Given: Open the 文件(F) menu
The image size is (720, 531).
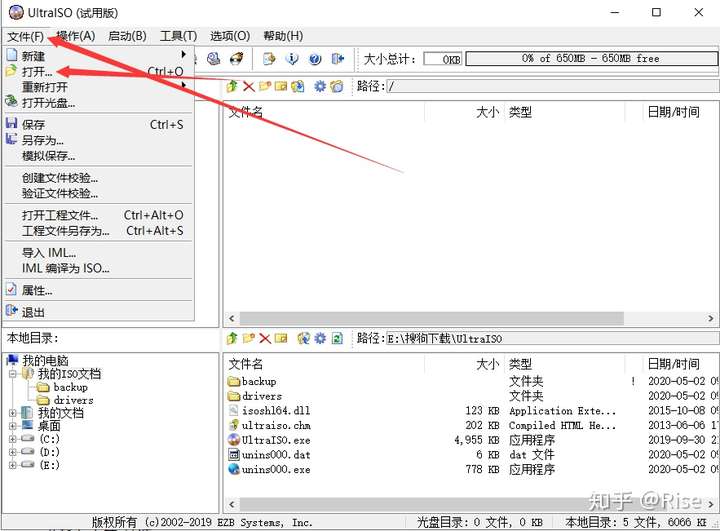Looking at the screenshot, I should [x=26, y=36].
